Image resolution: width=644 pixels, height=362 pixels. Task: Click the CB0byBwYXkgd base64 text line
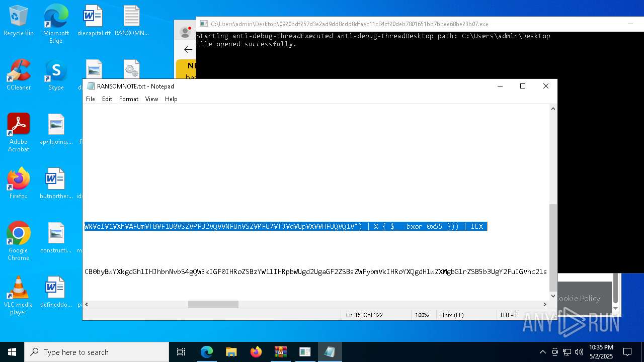pos(315,271)
